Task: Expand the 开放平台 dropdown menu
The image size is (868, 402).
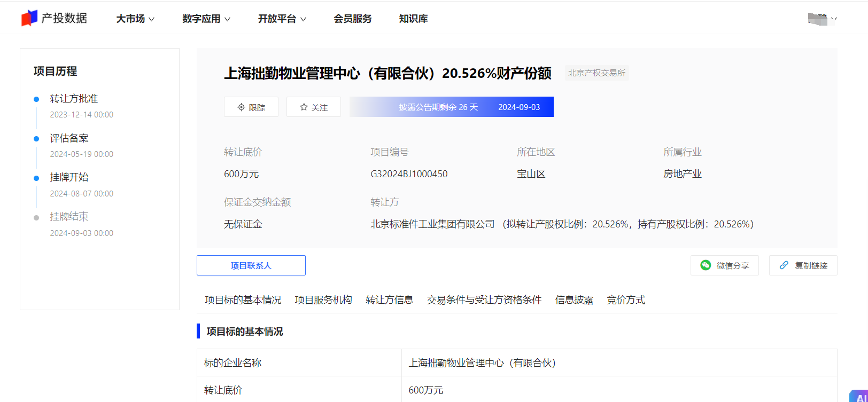Action: [x=282, y=19]
